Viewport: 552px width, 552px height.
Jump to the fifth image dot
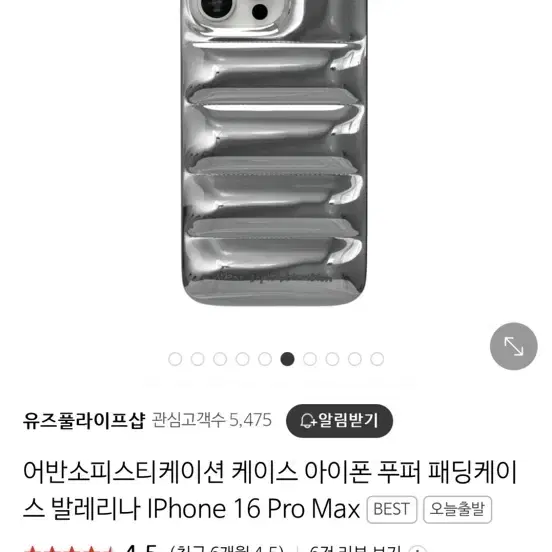coord(265,359)
